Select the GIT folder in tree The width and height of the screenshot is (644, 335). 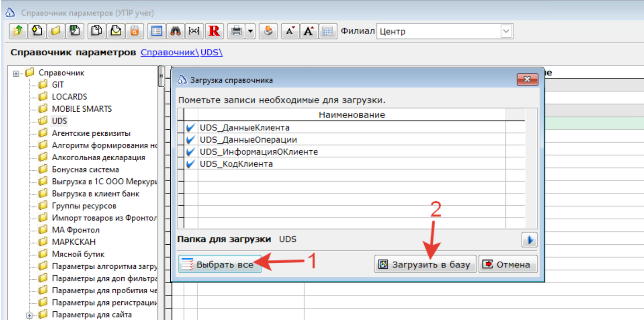(x=58, y=85)
